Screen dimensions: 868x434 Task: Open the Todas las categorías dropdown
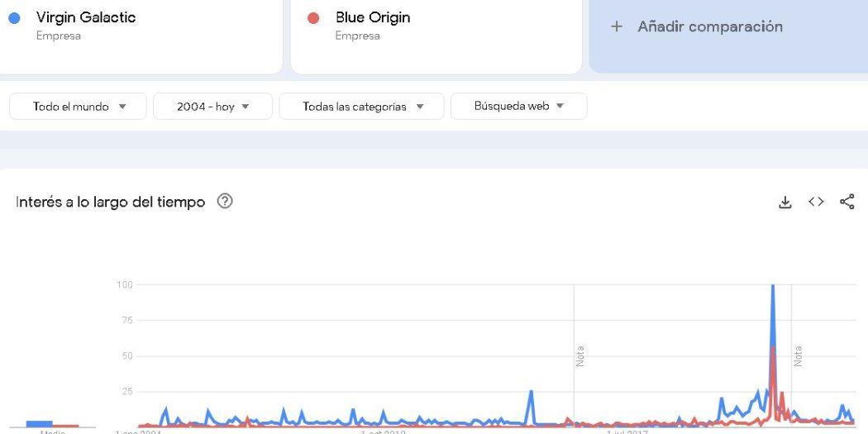pos(361,107)
